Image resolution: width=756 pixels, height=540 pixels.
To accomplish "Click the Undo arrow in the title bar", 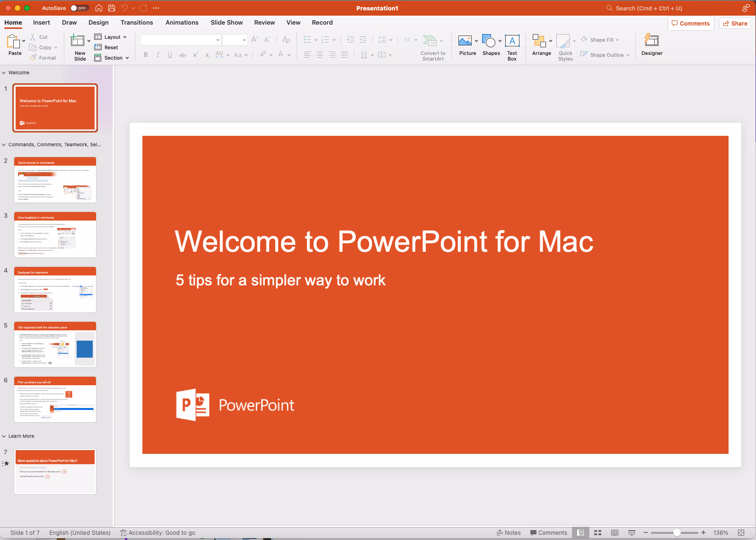I will [x=124, y=8].
